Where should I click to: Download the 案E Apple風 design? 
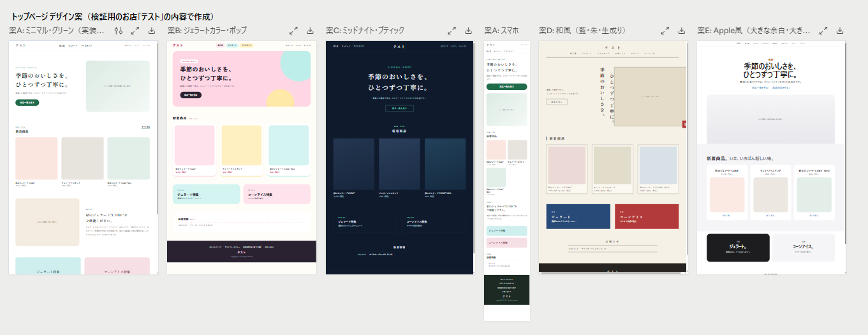pyautogui.click(x=840, y=31)
